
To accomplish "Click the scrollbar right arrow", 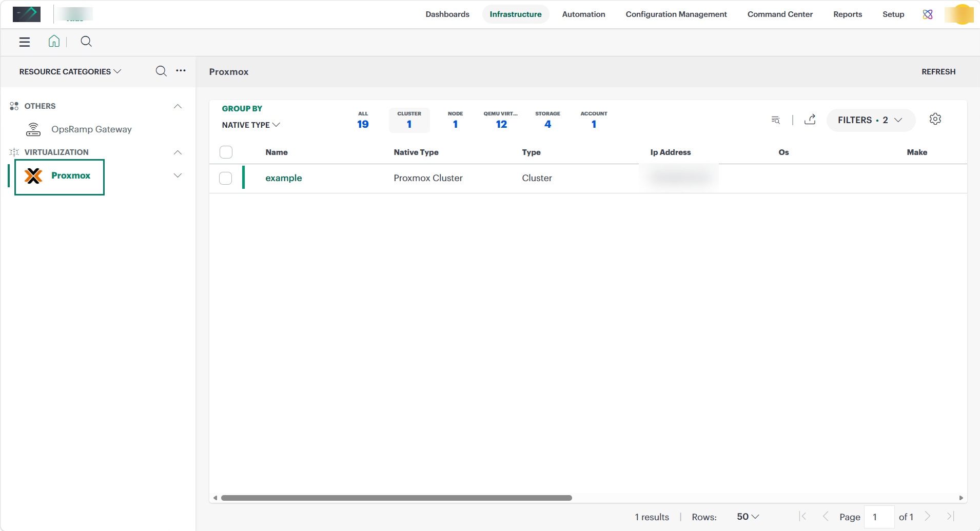I will point(961,498).
